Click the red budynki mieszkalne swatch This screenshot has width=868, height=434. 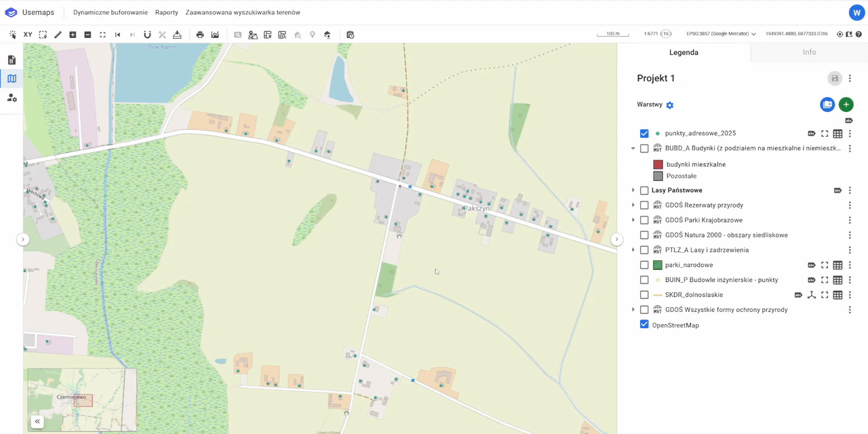[658, 164]
